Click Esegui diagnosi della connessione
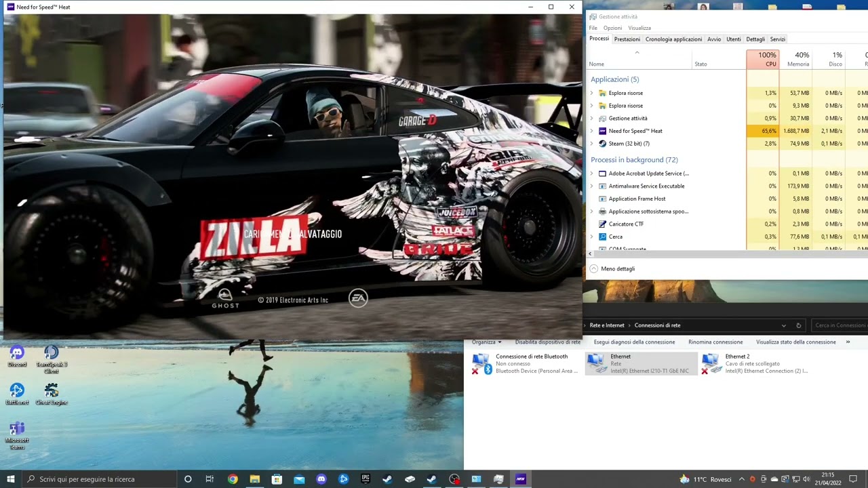The height and width of the screenshot is (488, 868). [x=634, y=342]
